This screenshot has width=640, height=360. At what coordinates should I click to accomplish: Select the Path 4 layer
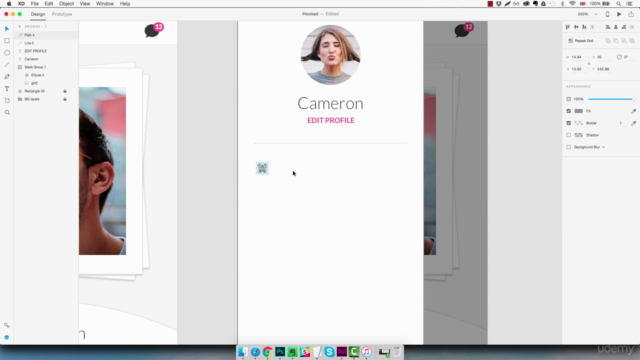[x=46, y=35]
